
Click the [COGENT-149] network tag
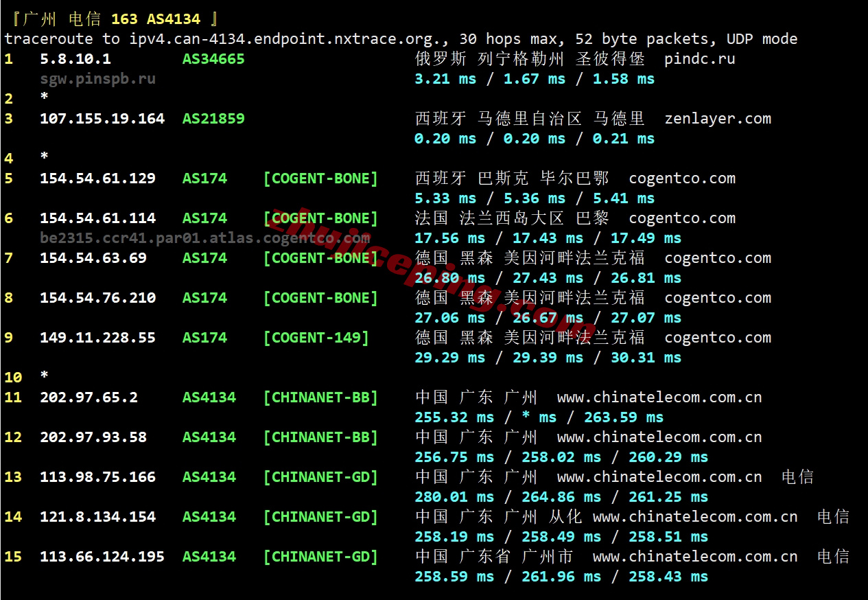coord(316,338)
